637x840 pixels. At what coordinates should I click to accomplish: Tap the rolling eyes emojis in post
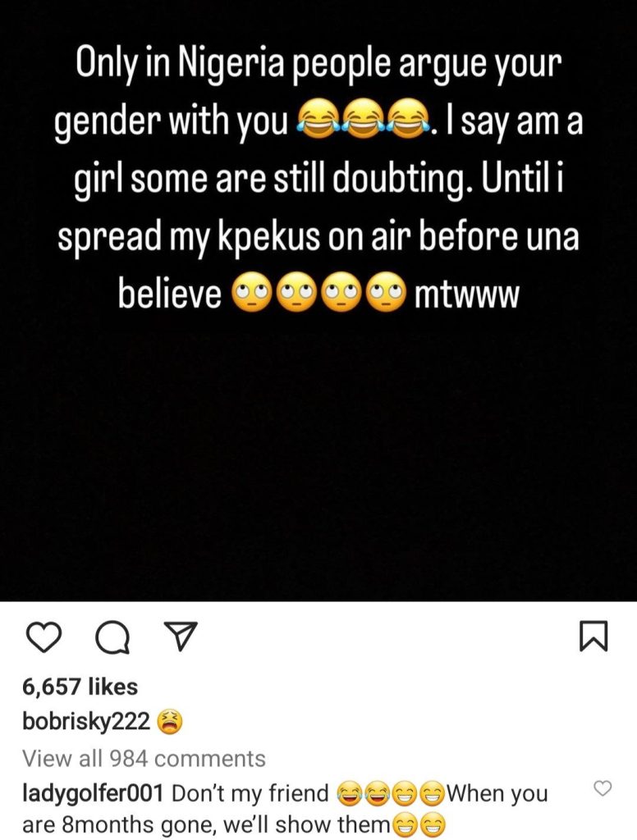[318, 294]
